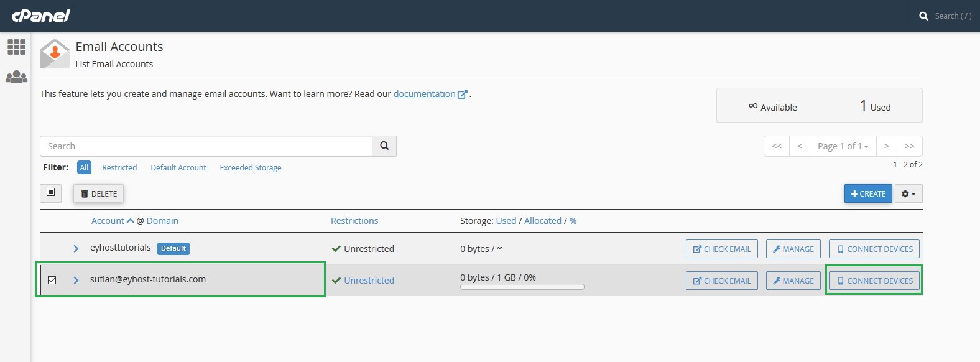Open the tools grid icon in sidebar

click(x=16, y=47)
